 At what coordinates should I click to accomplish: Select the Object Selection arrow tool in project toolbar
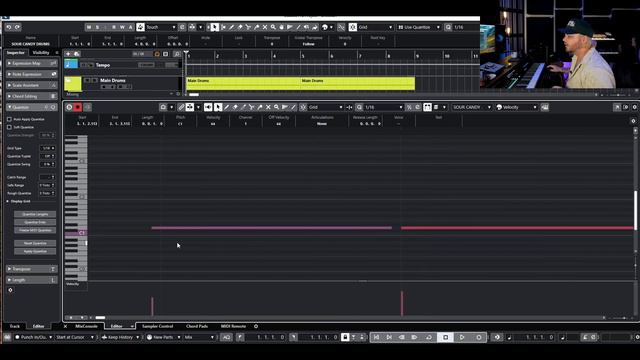coord(215,27)
